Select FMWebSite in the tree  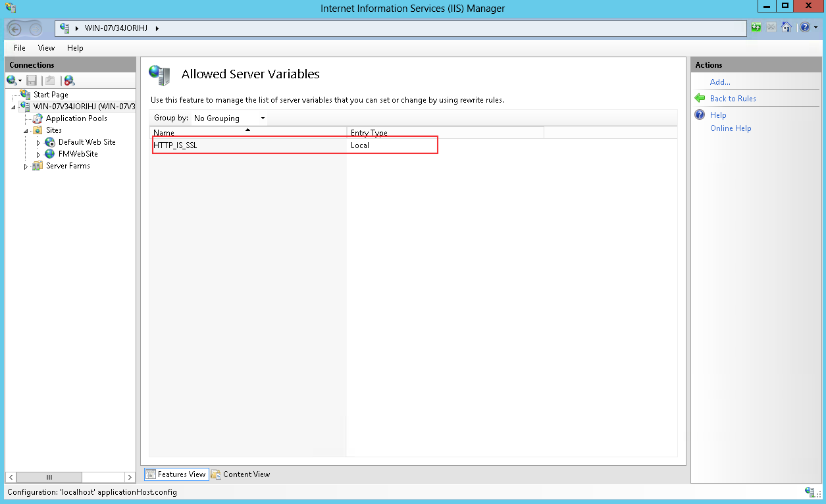coord(78,154)
